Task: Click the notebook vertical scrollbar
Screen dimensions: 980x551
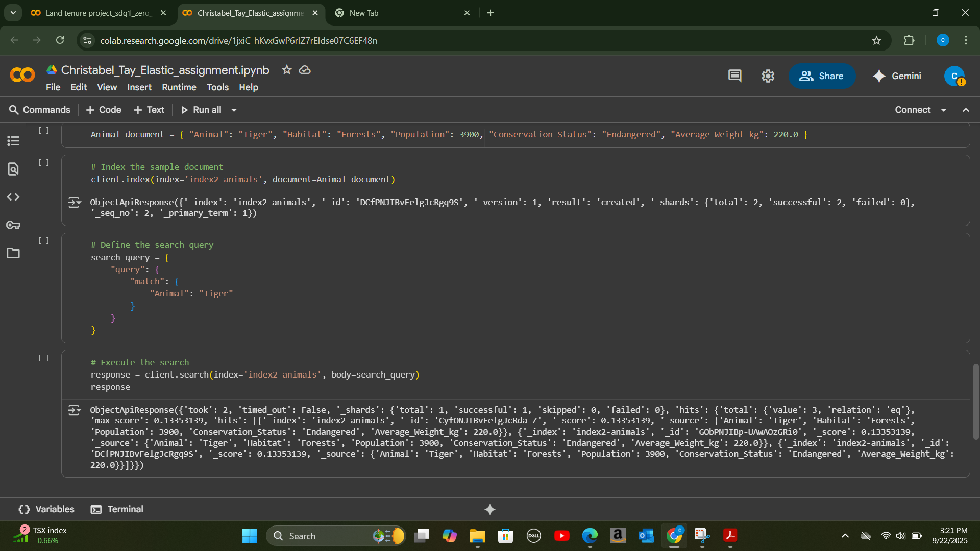Action: pyautogui.click(x=975, y=401)
